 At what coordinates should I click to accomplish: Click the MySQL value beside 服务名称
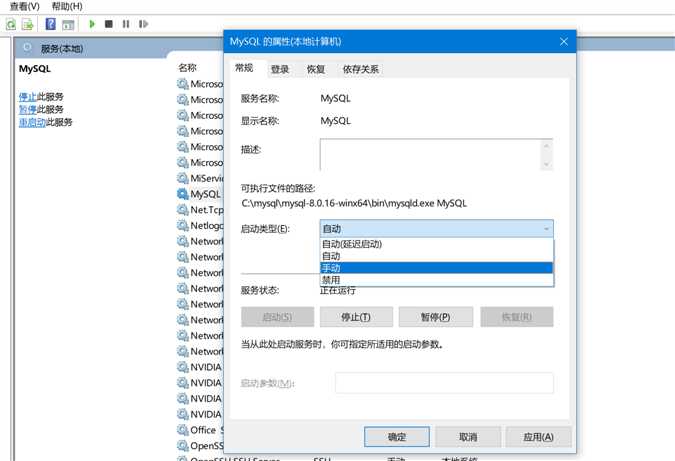point(335,98)
